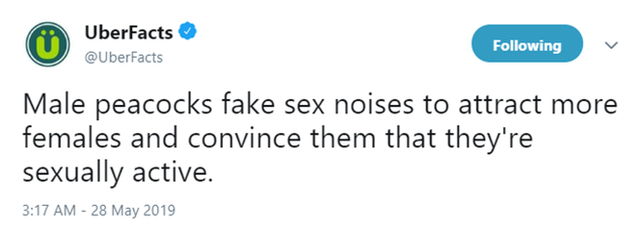644x230 pixels.
Task: Open the 3:17 AM timestamp
Action: tap(52, 210)
